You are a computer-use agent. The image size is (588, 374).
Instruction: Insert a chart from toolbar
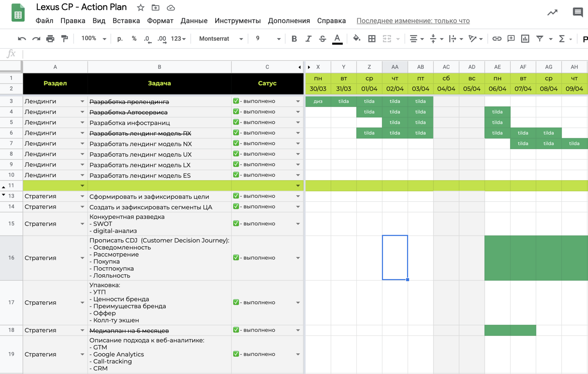click(525, 39)
